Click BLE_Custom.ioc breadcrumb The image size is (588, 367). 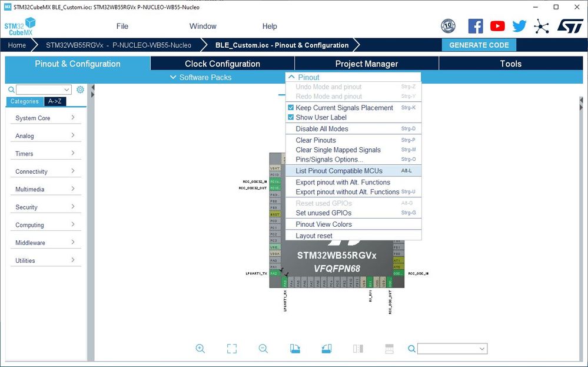tap(282, 45)
